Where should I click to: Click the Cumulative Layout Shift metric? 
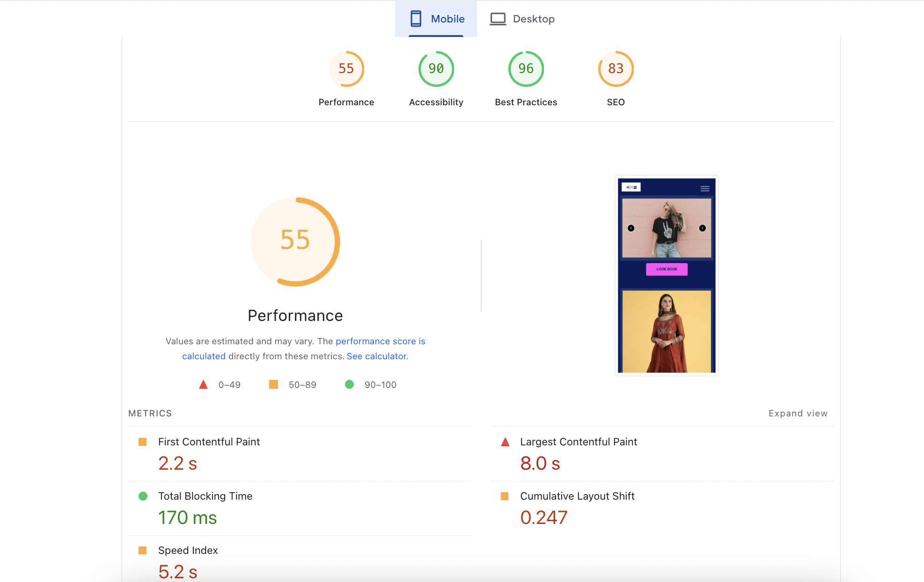[577, 496]
